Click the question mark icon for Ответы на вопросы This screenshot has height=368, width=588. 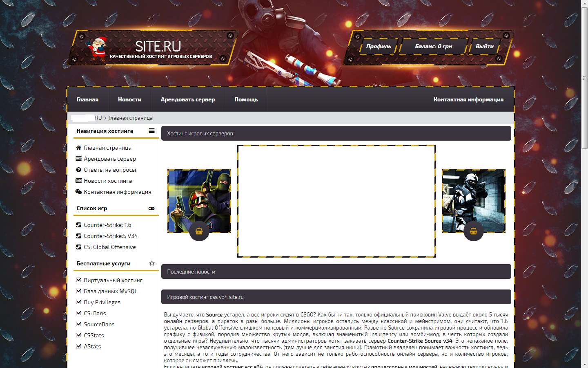coord(78,170)
